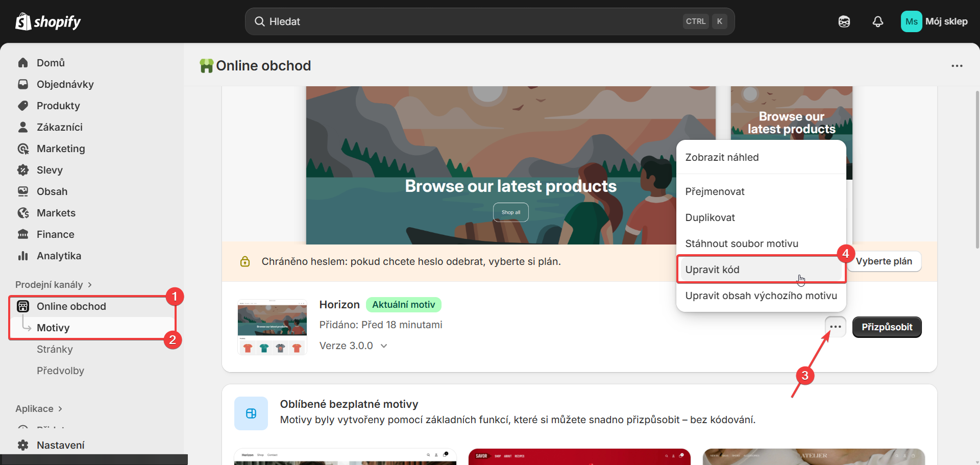This screenshot has width=980, height=465.
Task: Open Zákazníci with the customers icon
Action: [23, 127]
